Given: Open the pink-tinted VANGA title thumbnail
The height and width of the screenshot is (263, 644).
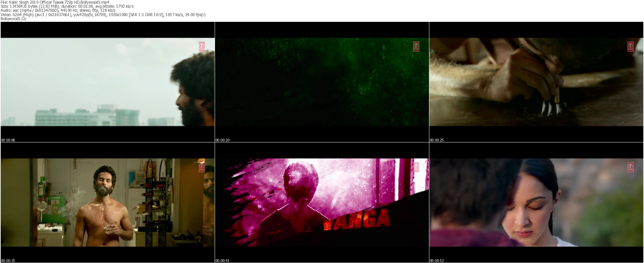Looking at the screenshot, I should pos(322,203).
